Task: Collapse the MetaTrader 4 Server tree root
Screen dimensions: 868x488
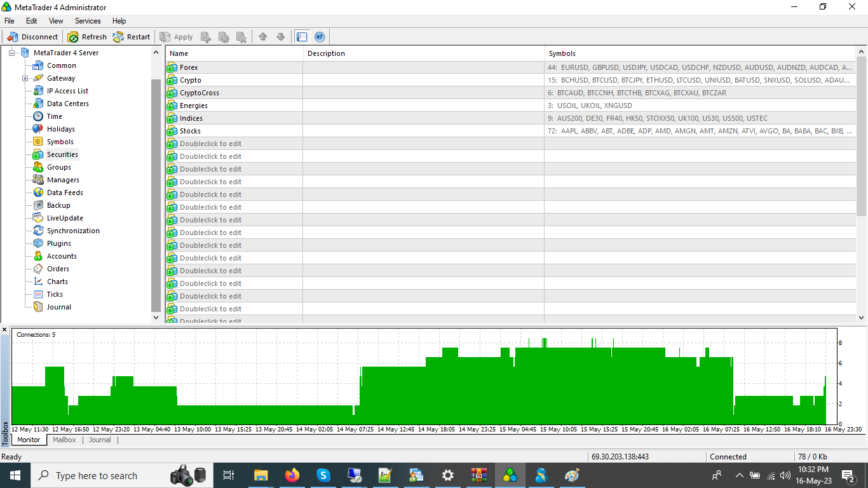Action: click(12, 53)
